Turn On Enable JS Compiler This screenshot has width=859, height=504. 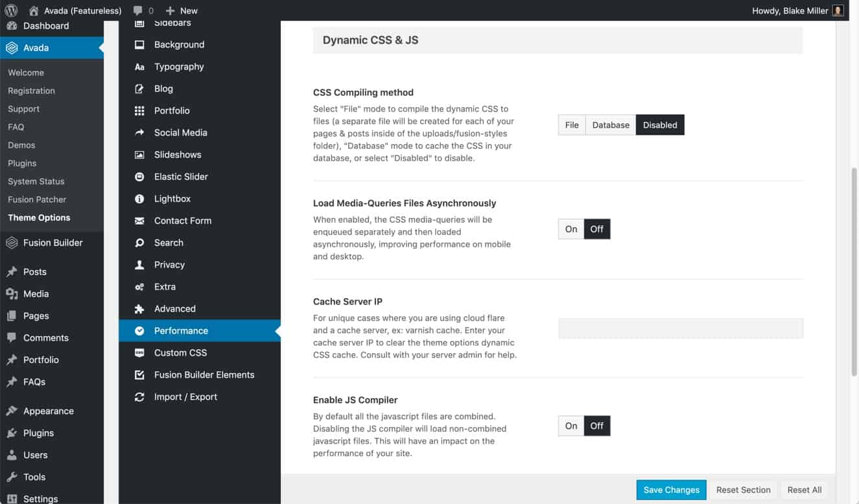pyautogui.click(x=571, y=426)
